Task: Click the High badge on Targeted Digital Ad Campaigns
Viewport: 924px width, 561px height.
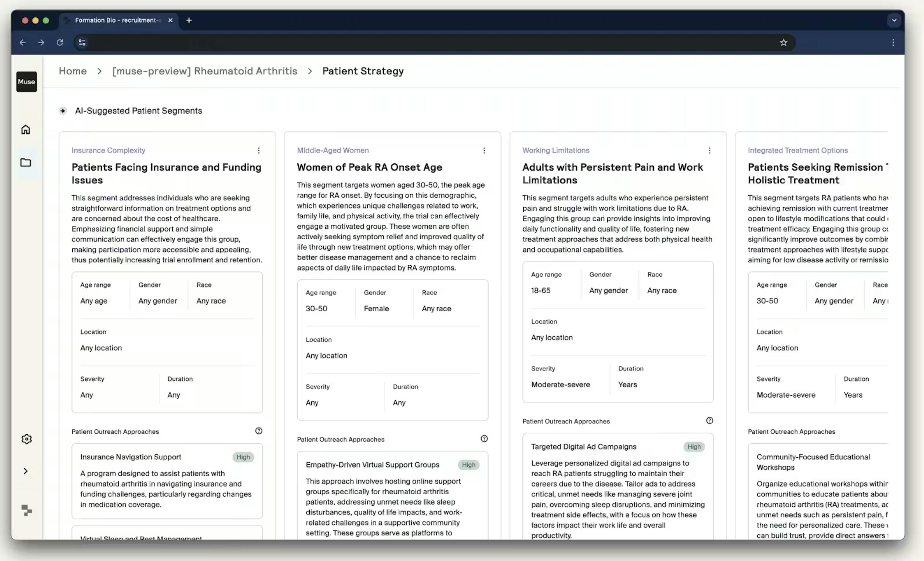Action: (694, 447)
